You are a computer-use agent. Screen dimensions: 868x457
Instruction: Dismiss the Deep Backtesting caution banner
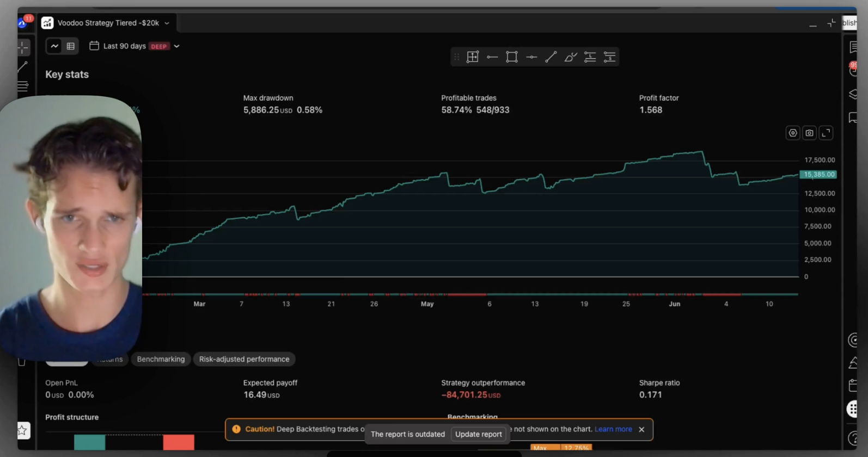(x=641, y=429)
